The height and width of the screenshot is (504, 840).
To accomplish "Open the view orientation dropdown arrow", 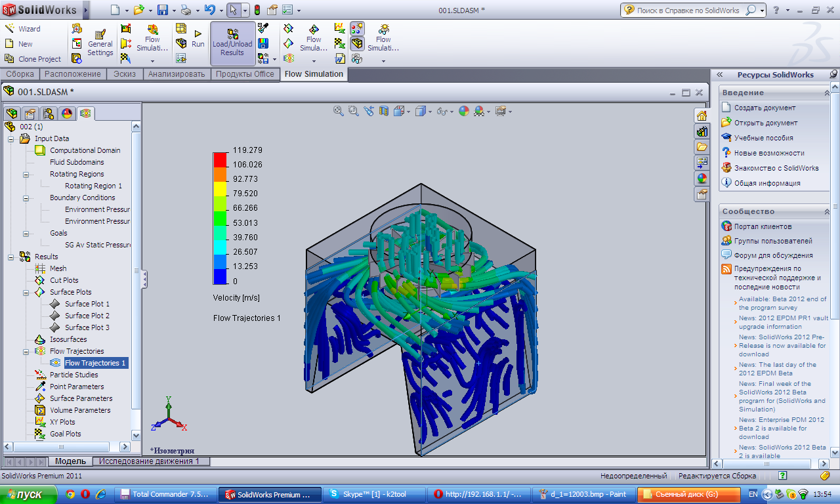I will [409, 112].
